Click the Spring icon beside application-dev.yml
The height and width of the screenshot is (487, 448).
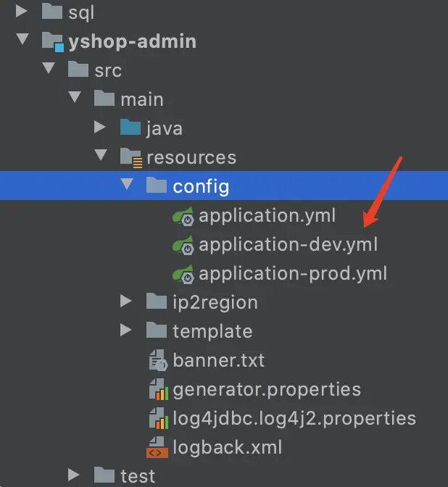183,245
